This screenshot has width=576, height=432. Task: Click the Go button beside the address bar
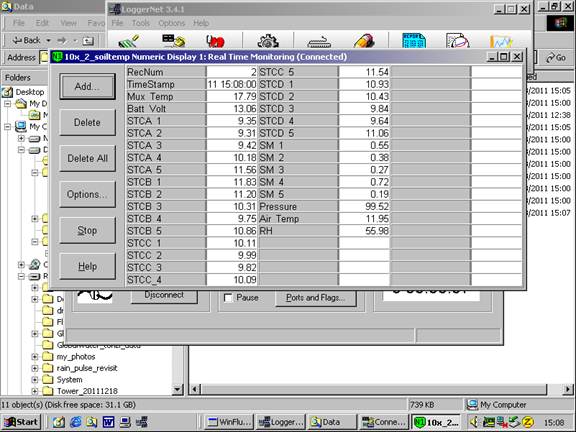point(556,58)
